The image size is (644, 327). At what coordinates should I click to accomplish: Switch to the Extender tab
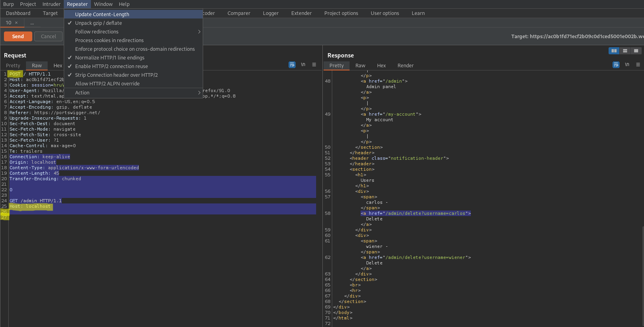click(x=302, y=13)
